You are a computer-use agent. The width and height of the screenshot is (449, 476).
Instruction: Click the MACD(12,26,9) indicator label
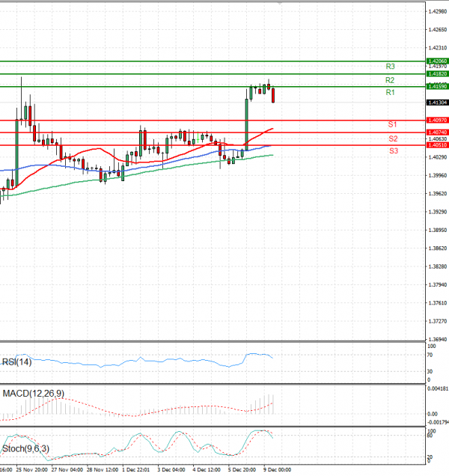point(34,394)
